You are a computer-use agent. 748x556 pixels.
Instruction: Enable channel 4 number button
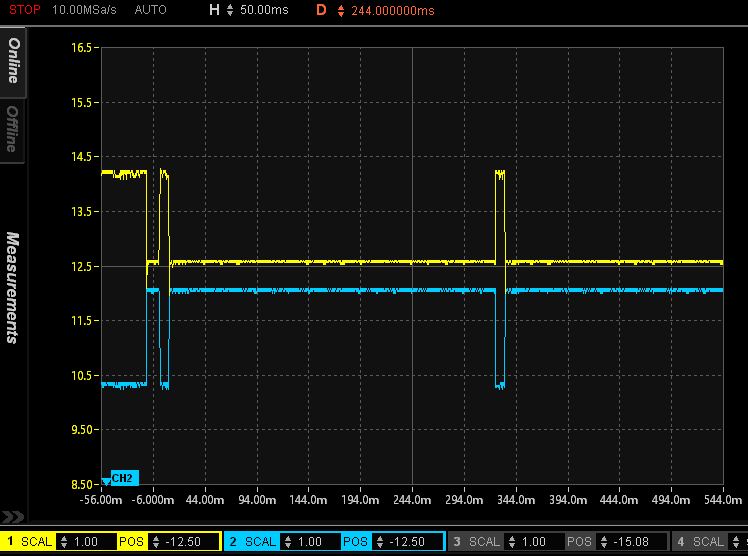click(x=680, y=542)
